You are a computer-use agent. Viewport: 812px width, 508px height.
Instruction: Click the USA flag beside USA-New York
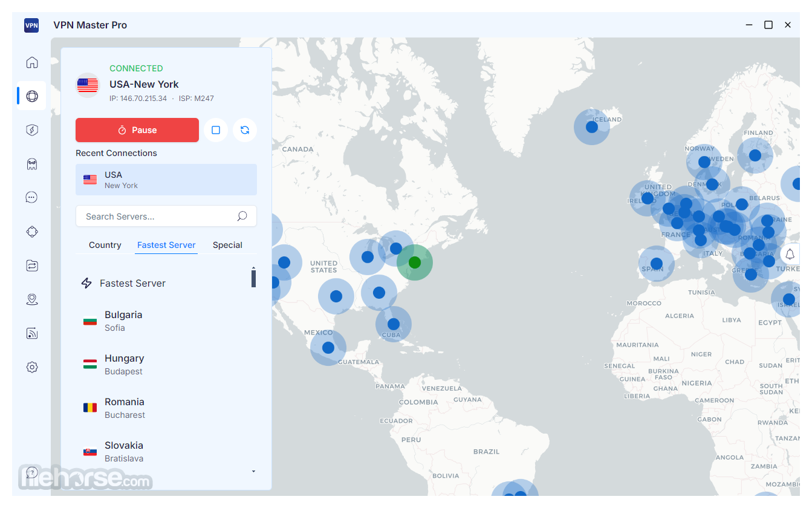point(88,85)
